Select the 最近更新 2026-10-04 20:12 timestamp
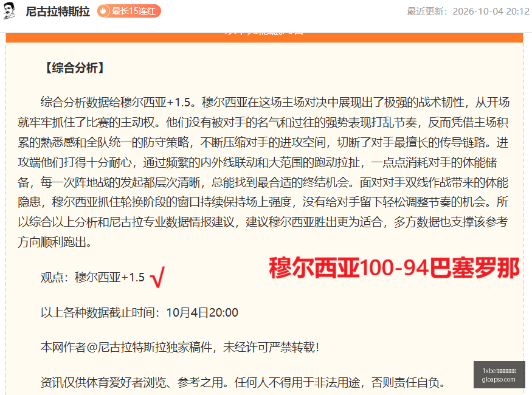Viewport: 532px width, 395px height. click(x=468, y=12)
